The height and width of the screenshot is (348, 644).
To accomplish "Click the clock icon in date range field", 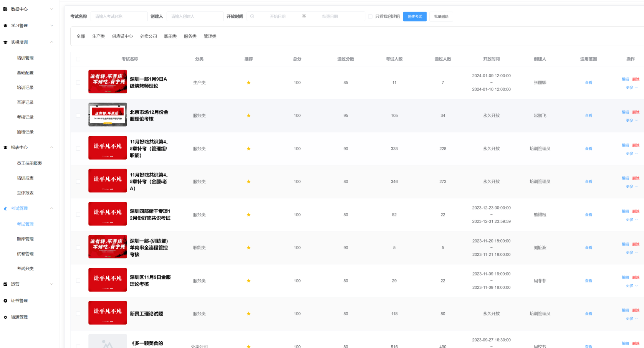I will [x=252, y=16].
